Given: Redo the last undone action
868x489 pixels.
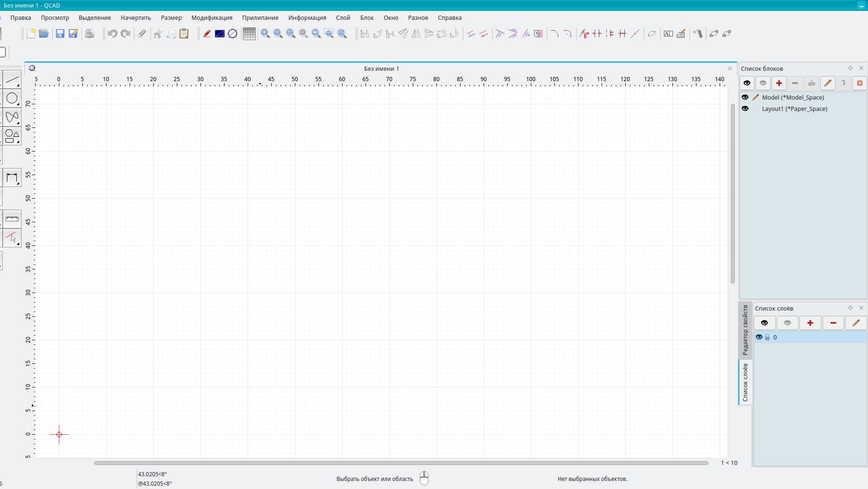Looking at the screenshot, I should coord(126,34).
